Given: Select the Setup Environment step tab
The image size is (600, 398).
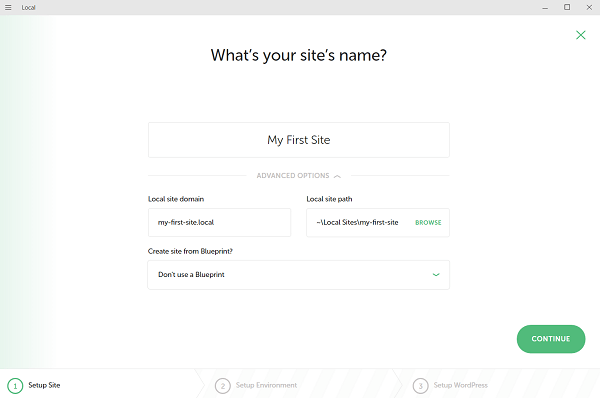Looking at the screenshot, I should pyautogui.click(x=298, y=385).
